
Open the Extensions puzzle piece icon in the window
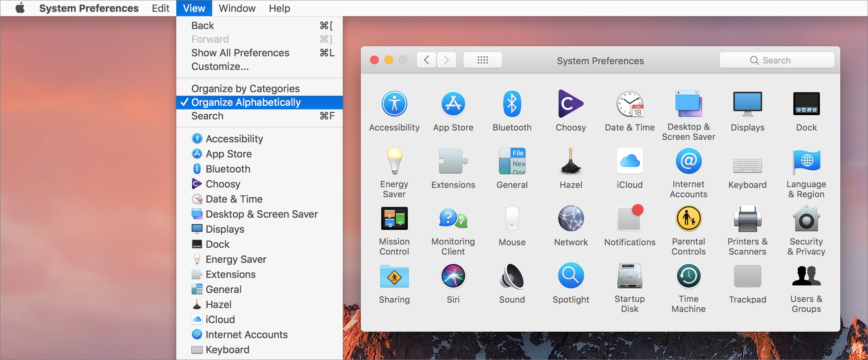(x=453, y=161)
